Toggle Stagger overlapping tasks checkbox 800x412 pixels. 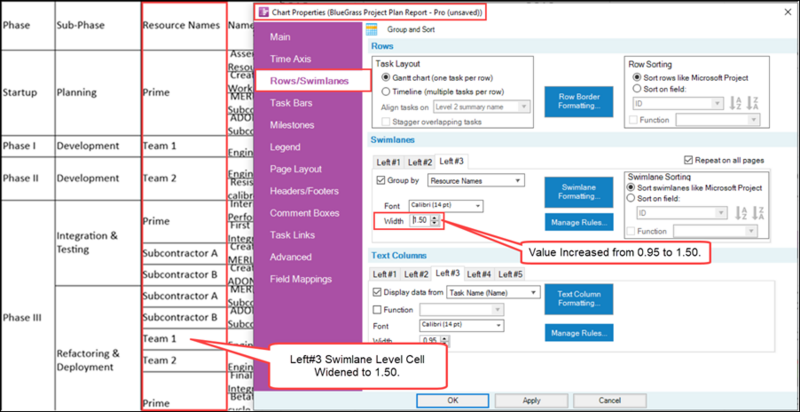[x=386, y=121]
